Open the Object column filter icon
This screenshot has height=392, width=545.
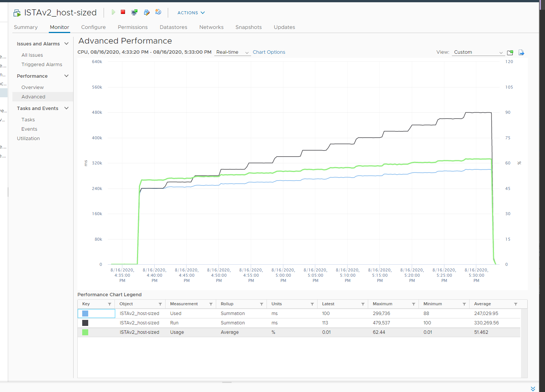[x=160, y=304]
